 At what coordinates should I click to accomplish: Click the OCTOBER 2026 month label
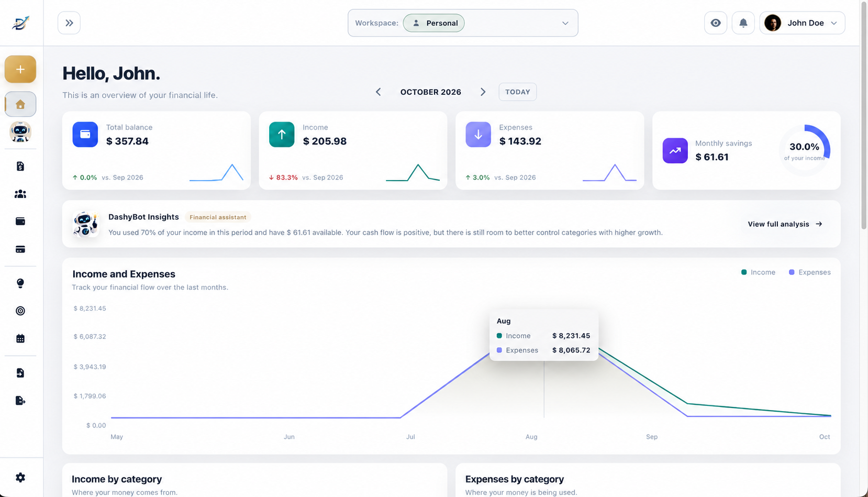(431, 92)
